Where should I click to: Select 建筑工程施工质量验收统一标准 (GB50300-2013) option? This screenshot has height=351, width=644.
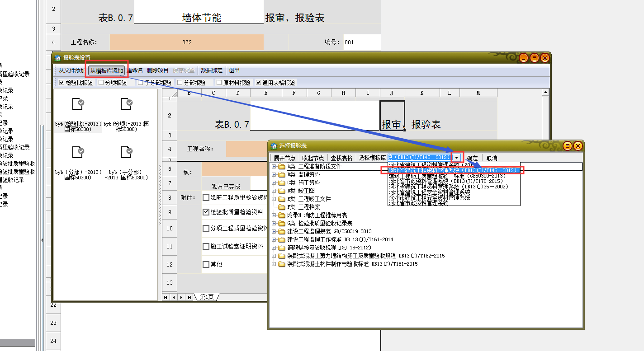tap(454, 176)
